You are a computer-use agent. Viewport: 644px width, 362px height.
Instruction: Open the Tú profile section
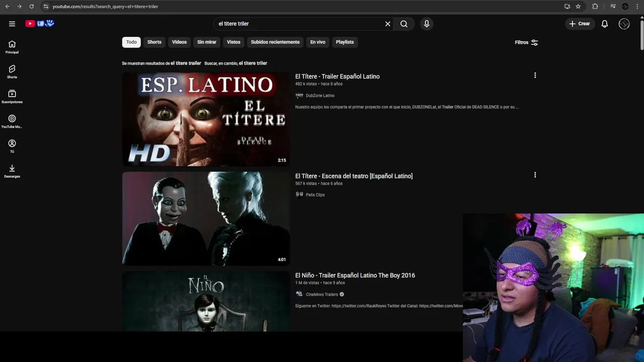[12, 146]
